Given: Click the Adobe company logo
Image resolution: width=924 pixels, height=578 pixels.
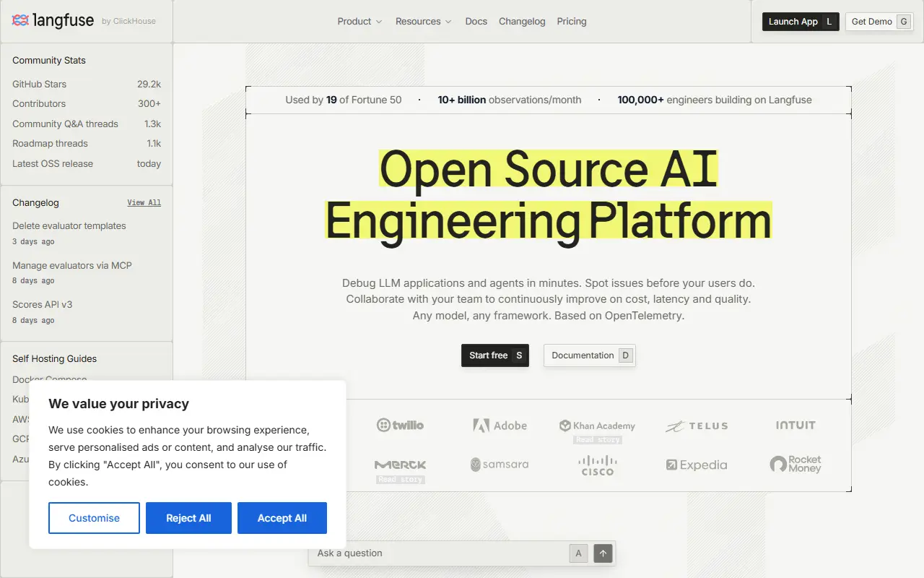Looking at the screenshot, I should [500, 426].
